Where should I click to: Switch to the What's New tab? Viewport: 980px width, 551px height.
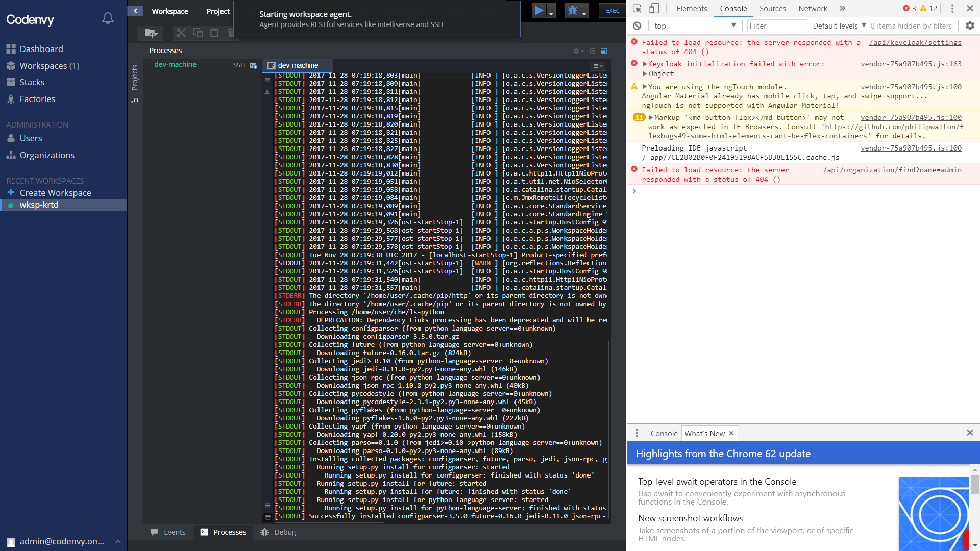(x=705, y=433)
